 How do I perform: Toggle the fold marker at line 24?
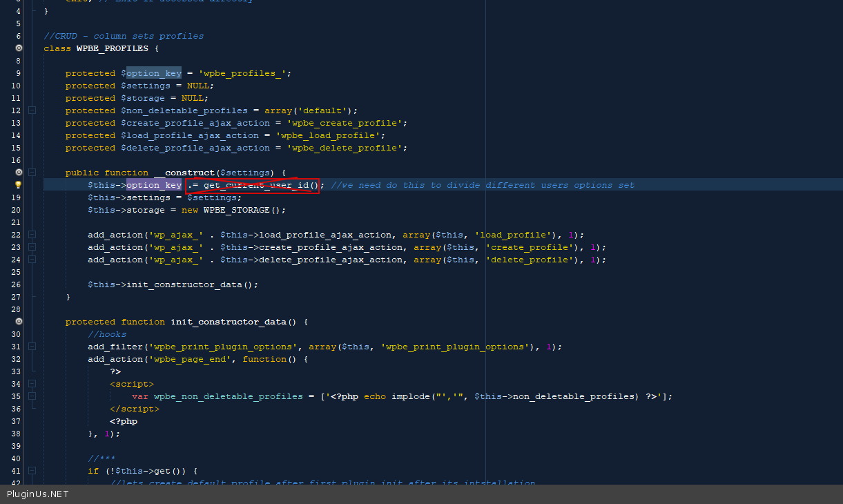point(32,260)
